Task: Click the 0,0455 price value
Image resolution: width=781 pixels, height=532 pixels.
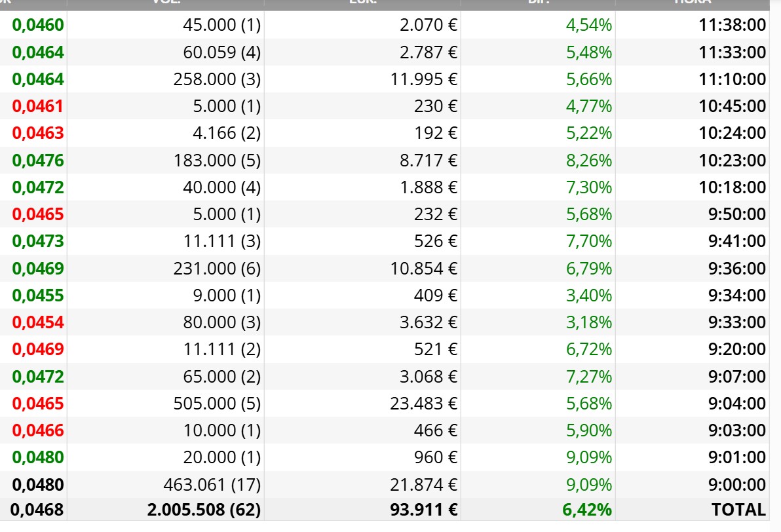Action: tap(38, 295)
